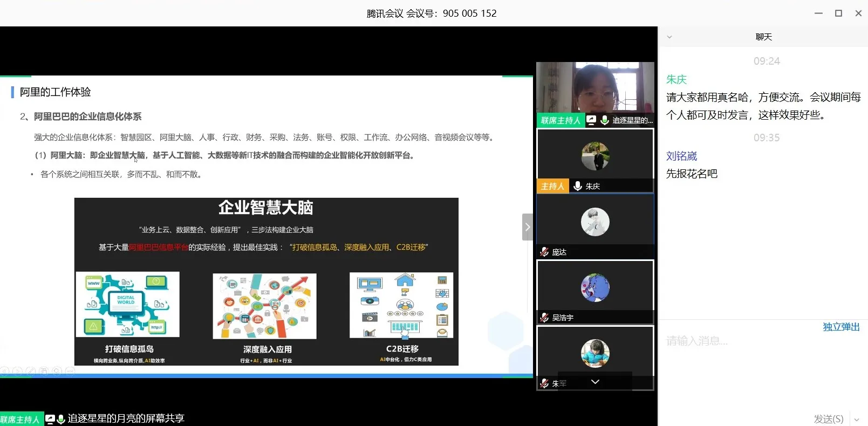Click the 发送(S) send button

tap(828, 419)
